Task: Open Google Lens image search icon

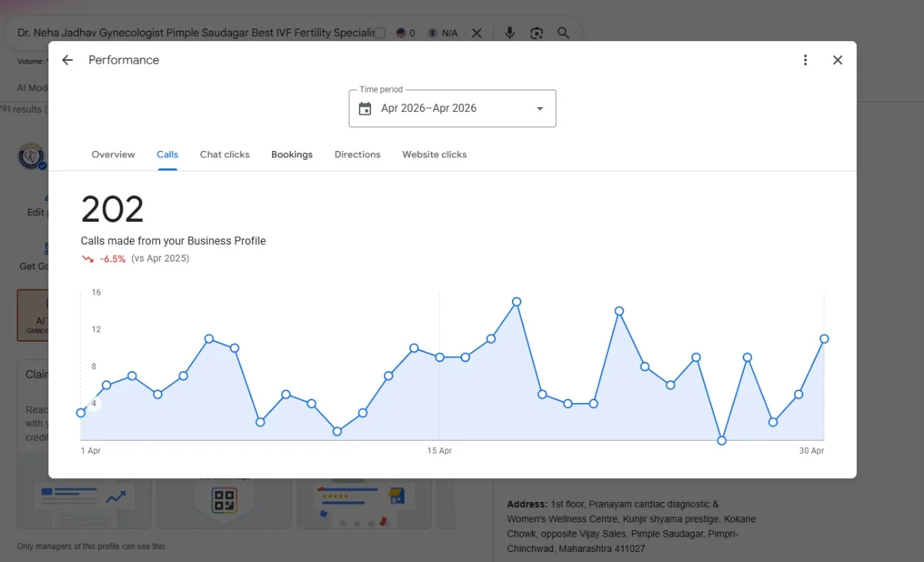Action: 536,33
